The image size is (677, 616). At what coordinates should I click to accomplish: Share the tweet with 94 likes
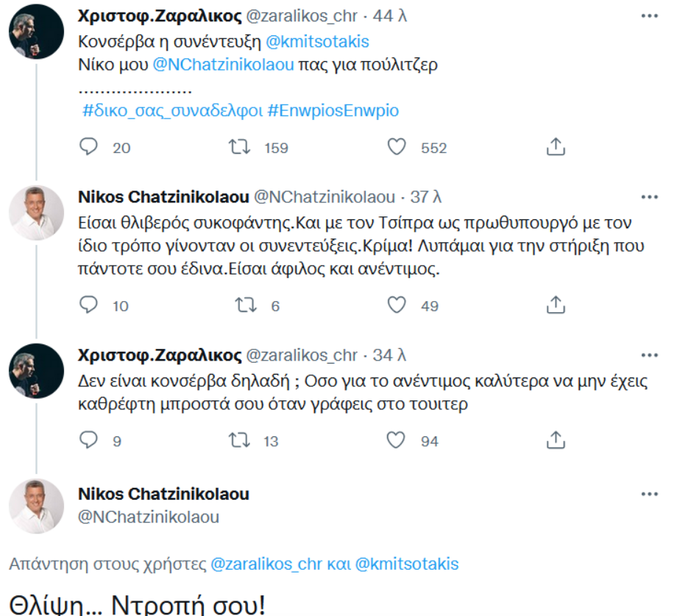pyautogui.click(x=556, y=440)
